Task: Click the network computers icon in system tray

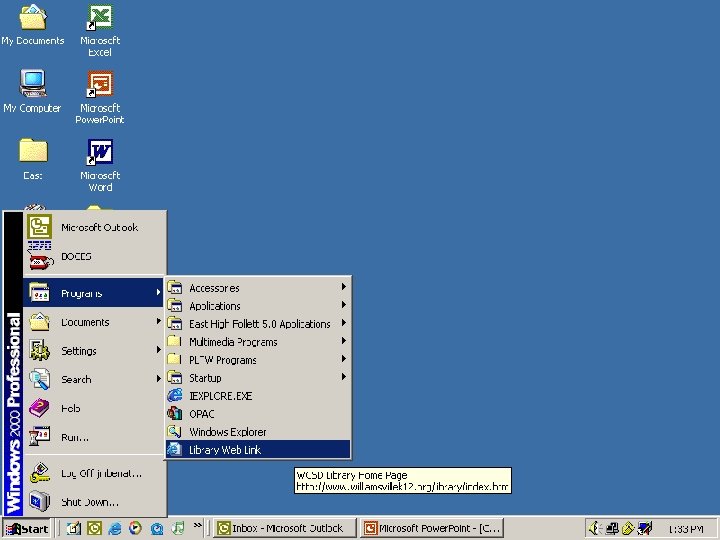Action: [x=612, y=529]
